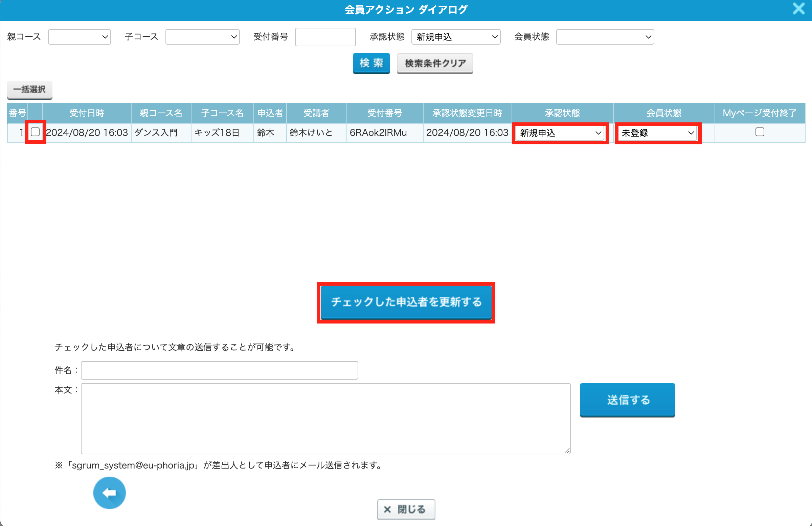Click the 閉じる button
This screenshot has width=812, height=526.
pyautogui.click(x=406, y=510)
